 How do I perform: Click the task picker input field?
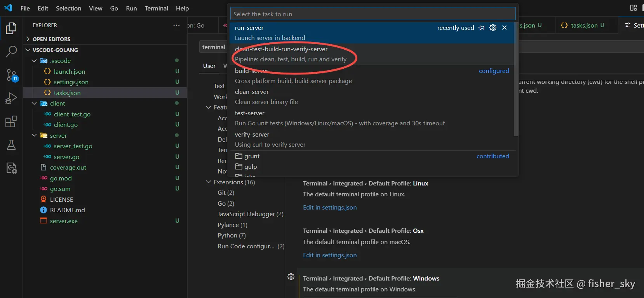pos(373,14)
